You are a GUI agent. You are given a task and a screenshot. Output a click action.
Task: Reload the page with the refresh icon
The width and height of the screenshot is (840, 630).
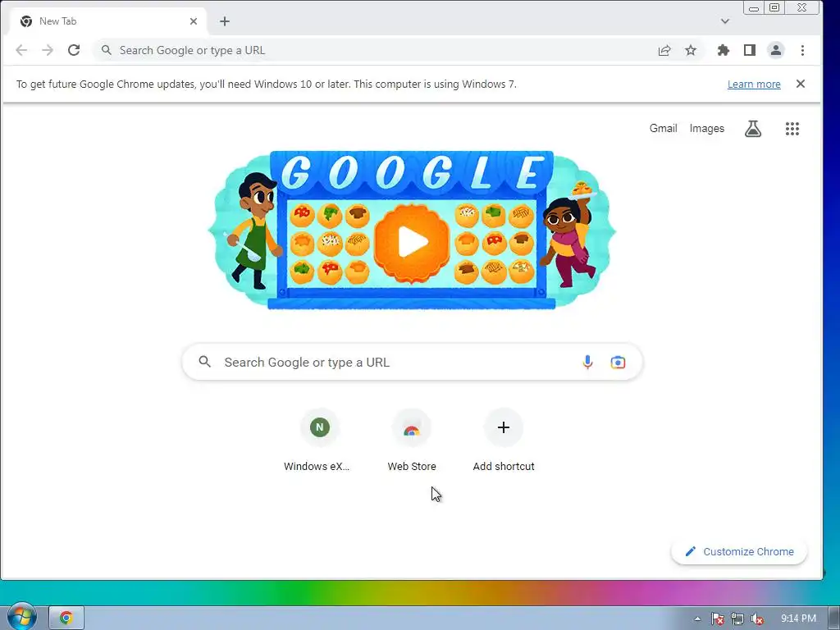click(74, 50)
